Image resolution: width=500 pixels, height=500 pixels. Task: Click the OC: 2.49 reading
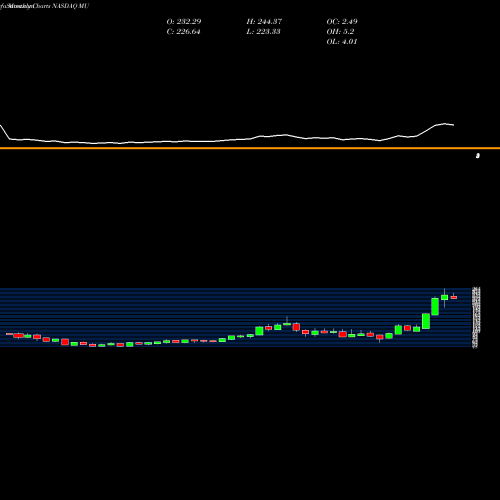(342, 21)
